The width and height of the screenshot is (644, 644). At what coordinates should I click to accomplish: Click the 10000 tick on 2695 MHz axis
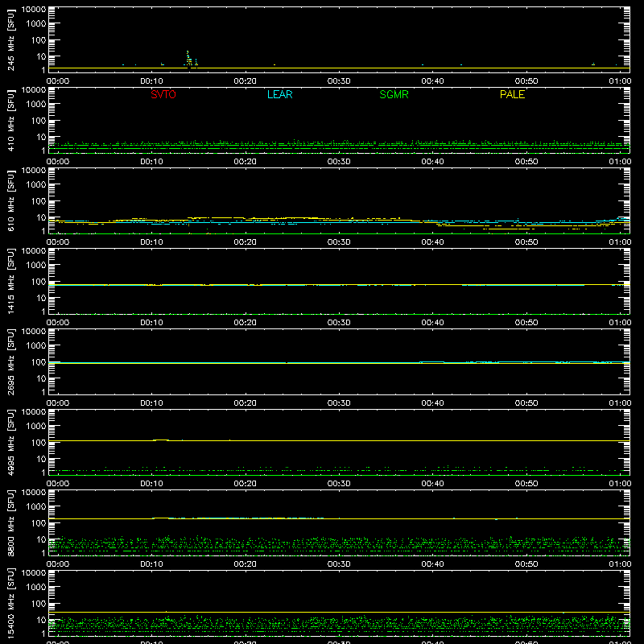click(34, 332)
